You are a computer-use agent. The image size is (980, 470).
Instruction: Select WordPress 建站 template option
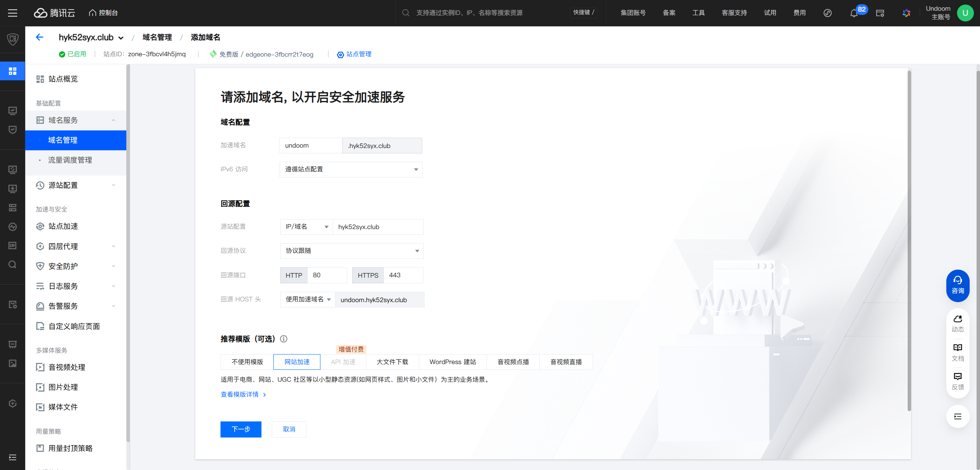[452, 362]
